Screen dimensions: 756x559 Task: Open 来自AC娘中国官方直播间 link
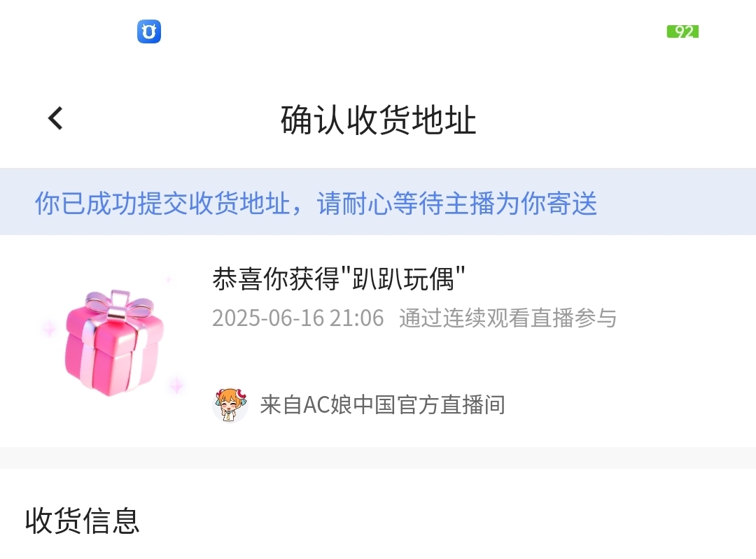382,405
